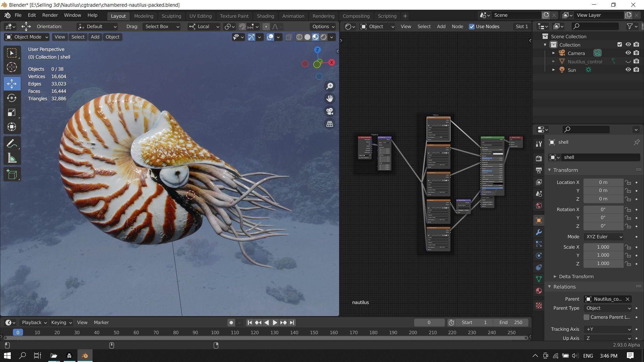Image resolution: width=644 pixels, height=362 pixels.
Task: Open Local transform orientation dropdown
Action: tap(204, 26)
